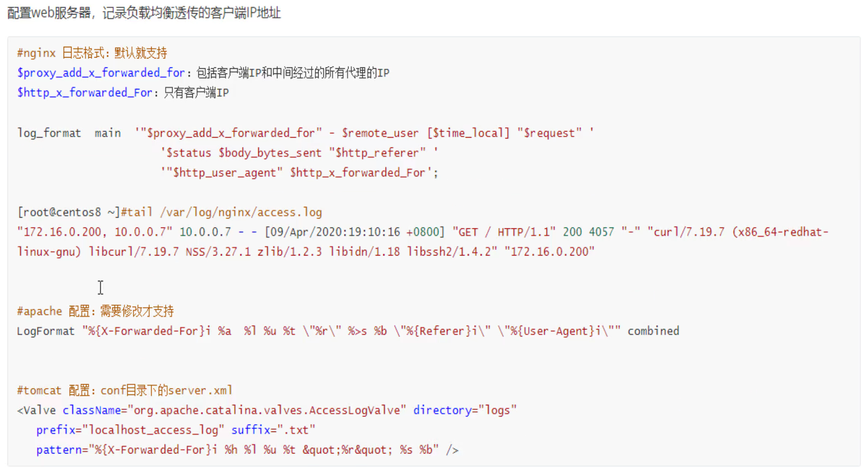
Task: Click the word combined in the Apache line
Action: [x=653, y=331]
